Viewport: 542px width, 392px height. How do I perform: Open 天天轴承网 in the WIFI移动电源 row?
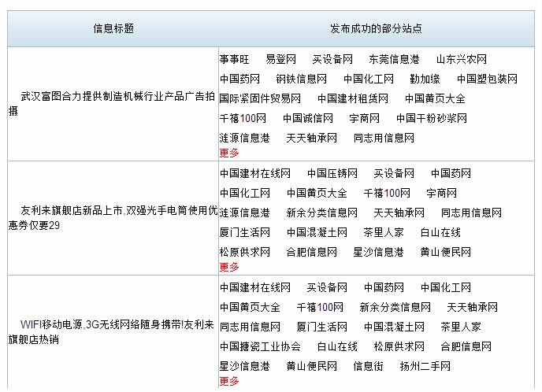[472, 307]
